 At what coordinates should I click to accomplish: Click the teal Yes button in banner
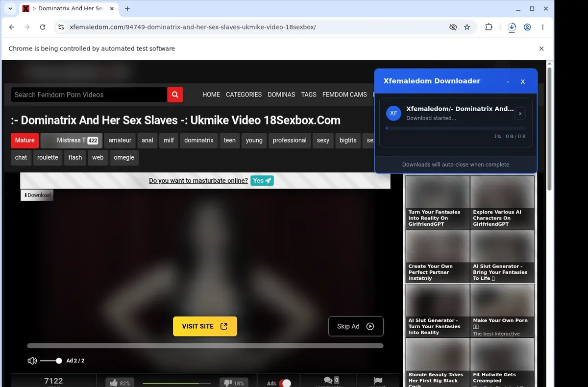[262, 180]
